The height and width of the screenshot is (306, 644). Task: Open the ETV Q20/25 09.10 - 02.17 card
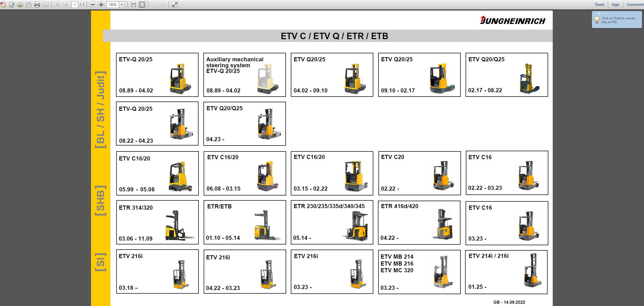point(419,75)
